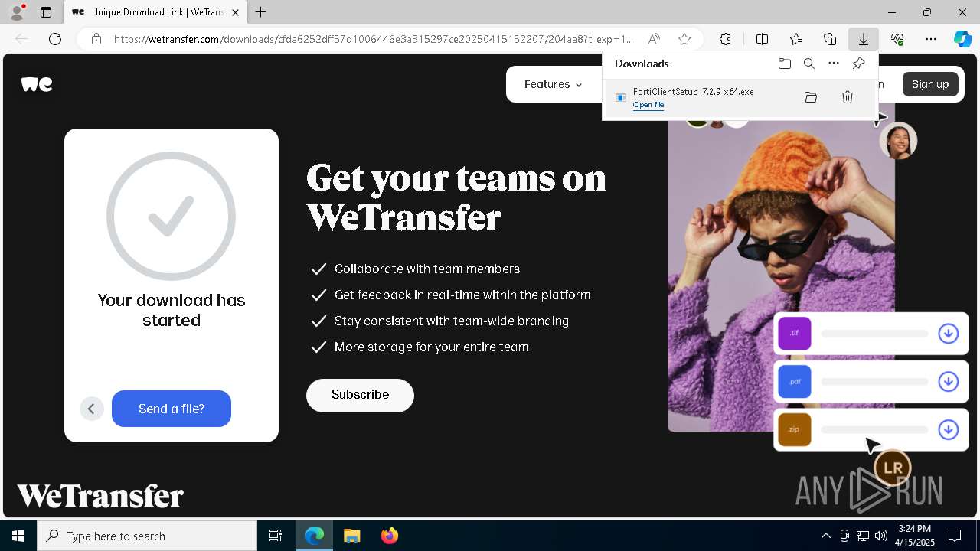Click the .tif file download arrow
Viewport: 980px width, 551px height.
pyautogui.click(x=948, y=334)
